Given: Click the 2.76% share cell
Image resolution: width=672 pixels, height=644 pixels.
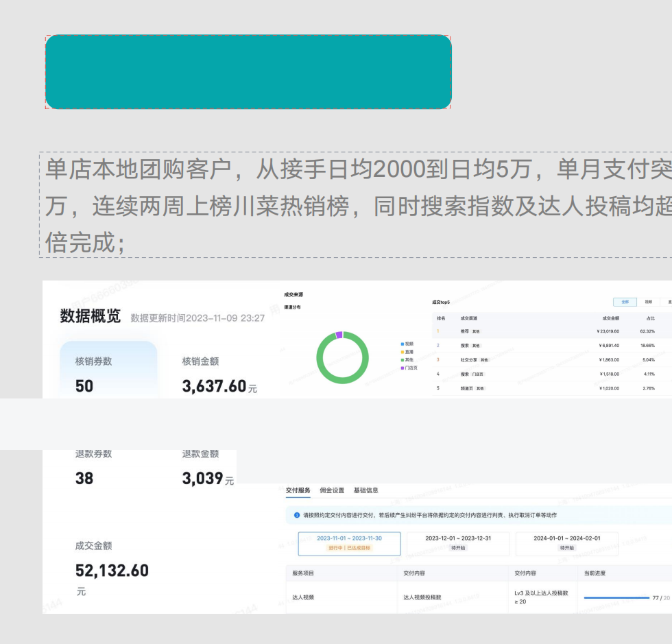Looking at the screenshot, I should coord(649,388).
